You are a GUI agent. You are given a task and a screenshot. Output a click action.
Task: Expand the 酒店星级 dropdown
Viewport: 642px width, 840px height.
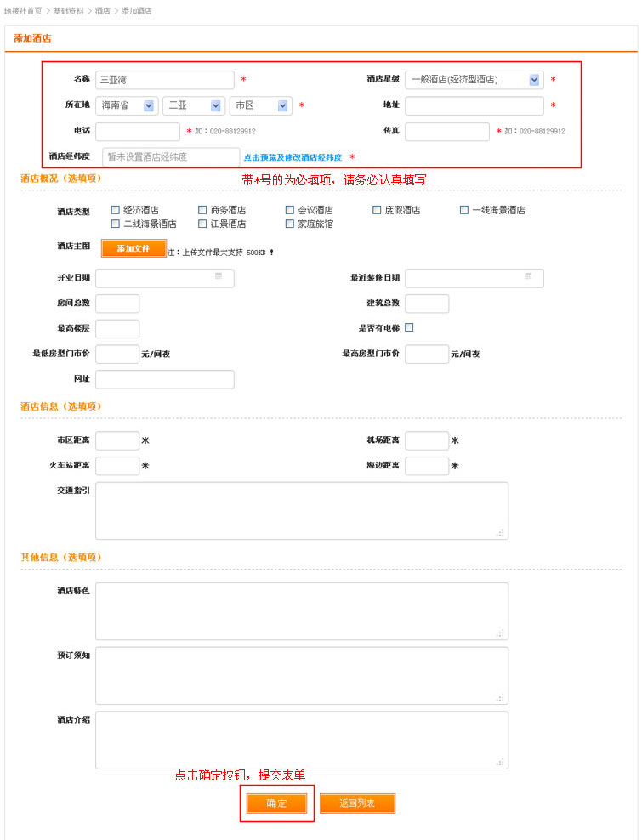[x=534, y=80]
